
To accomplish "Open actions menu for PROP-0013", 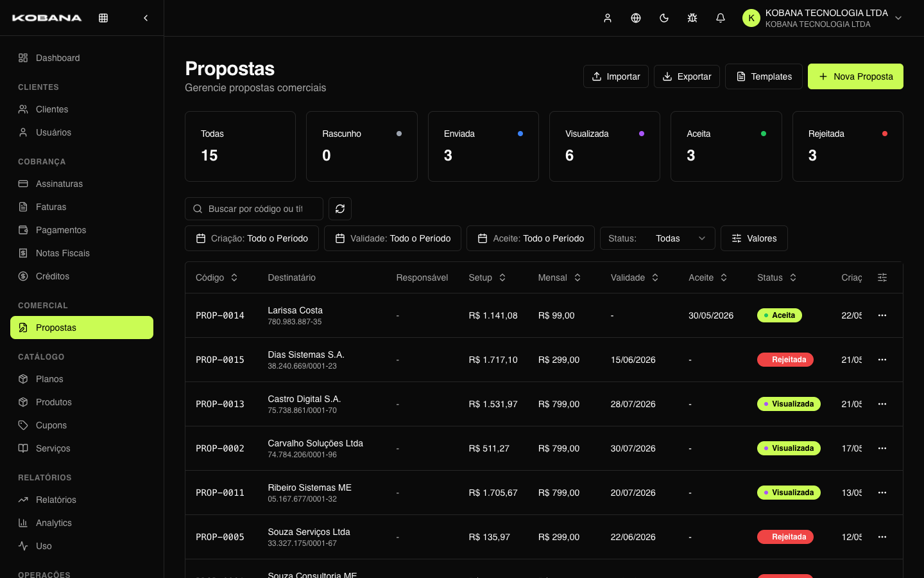I will click(x=882, y=404).
